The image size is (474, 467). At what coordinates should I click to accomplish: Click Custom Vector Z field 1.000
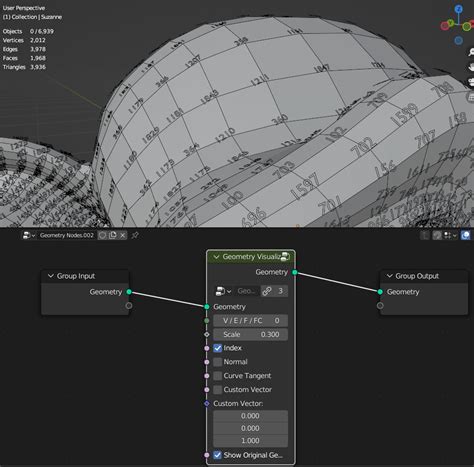[x=250, y=441]
